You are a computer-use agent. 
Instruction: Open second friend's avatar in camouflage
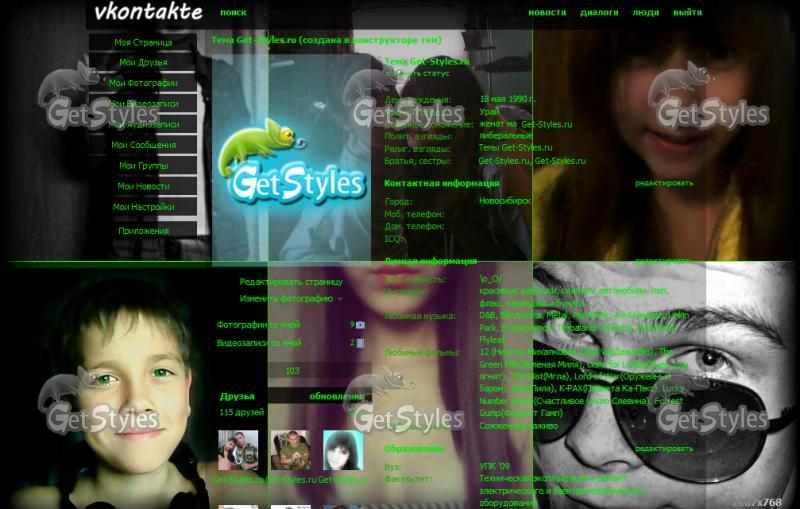[290, 451]
